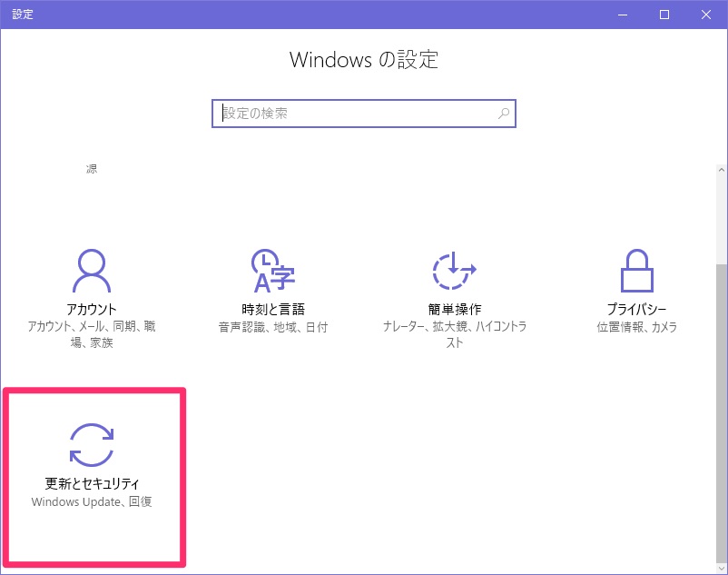Image resolution: width=728 pixels, height=575 pixels.
Task: Close the 設定 window
Action: pyautogui.click(x=706, y=15)
